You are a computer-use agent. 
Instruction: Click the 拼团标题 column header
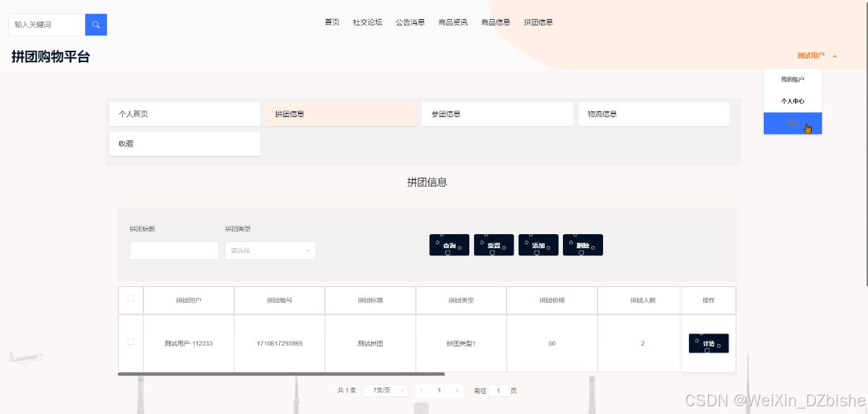point(371,300)
